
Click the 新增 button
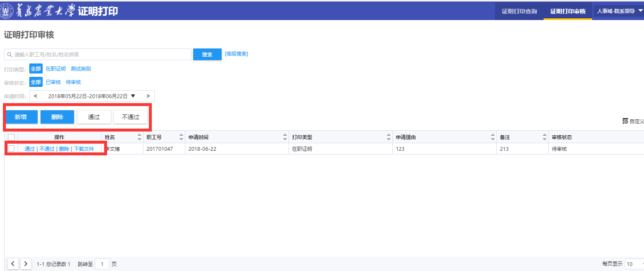tap(20, 117)
